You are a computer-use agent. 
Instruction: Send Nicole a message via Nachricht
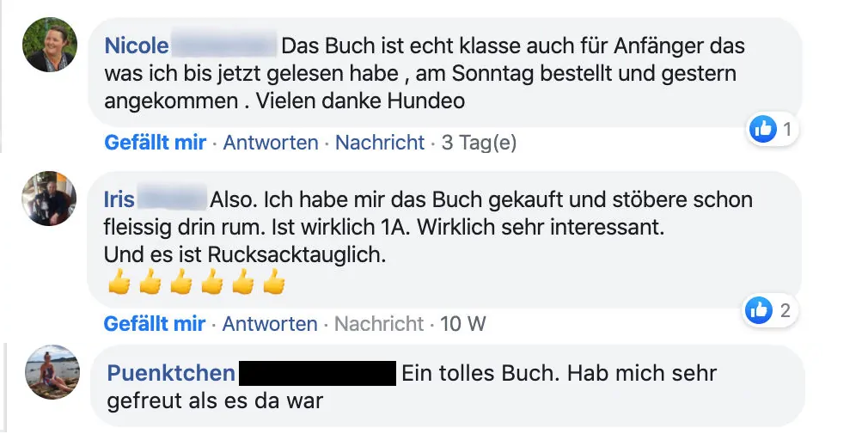(x=380, y=143)
